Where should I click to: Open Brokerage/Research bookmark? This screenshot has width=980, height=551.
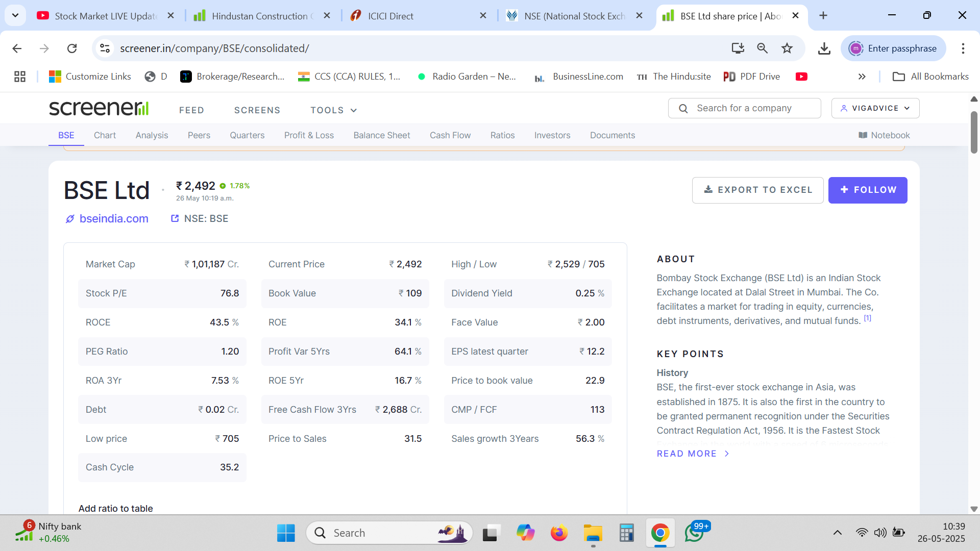point(232,77)
